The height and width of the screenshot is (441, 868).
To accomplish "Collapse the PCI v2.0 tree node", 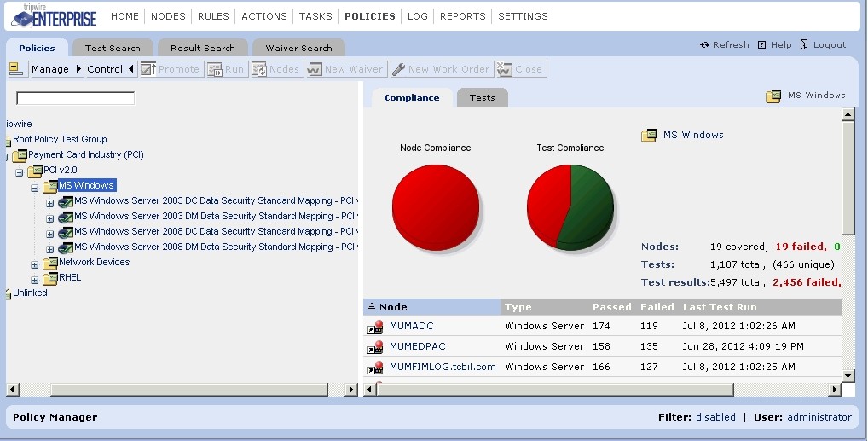I will coord(20,173).
